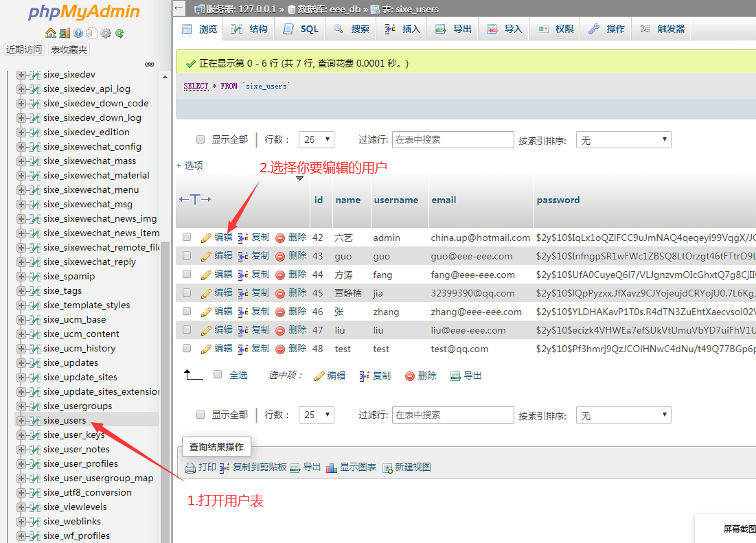The image size is (756, 543).
Task: Click the top 在表中搜索 filter field
Action: (x=453, y=139)
